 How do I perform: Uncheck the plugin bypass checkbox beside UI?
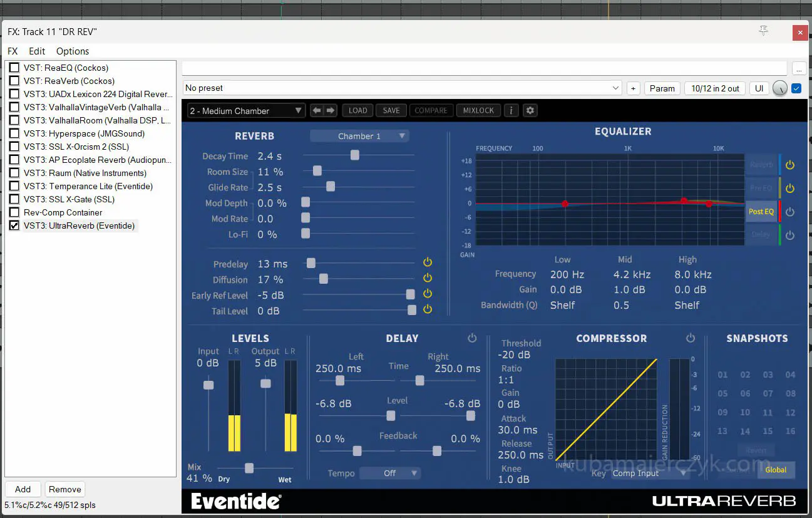click(x=796, y=88)
